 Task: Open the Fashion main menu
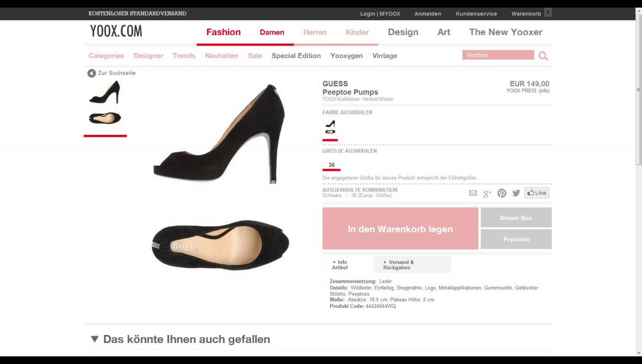tap(224, 32)
